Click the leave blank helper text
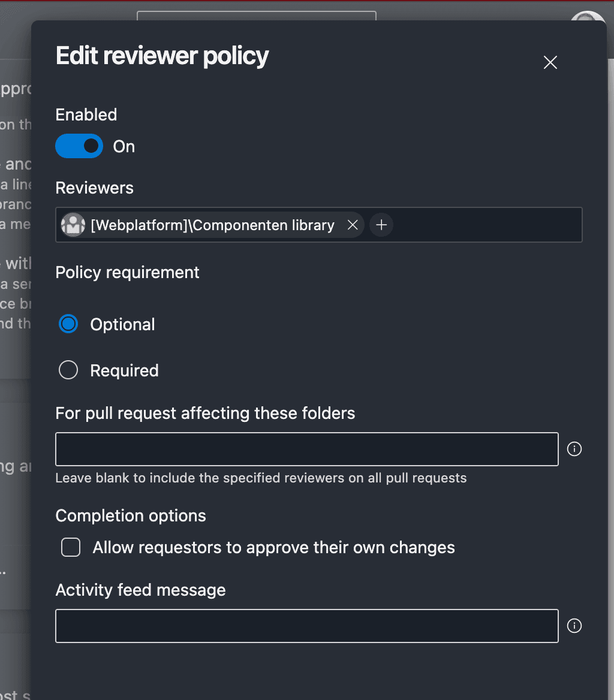This screenshot has width=614, height=700. click(x=261, y=478)
